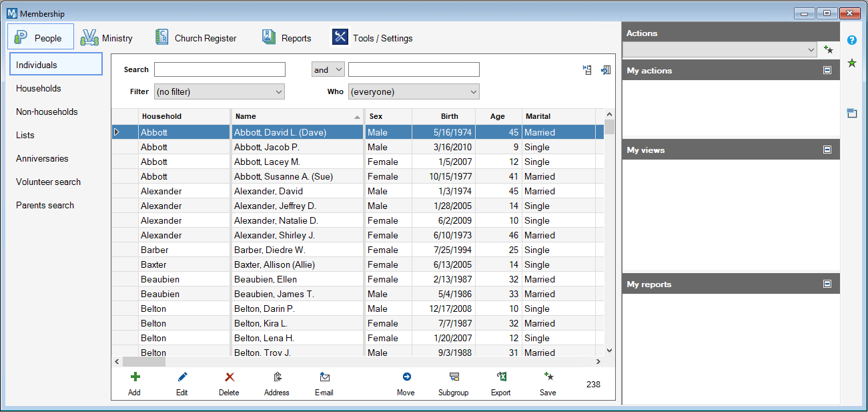868x412 pixels.
Task: Open the Subgroup icon
Action: (x=454, y=377)
